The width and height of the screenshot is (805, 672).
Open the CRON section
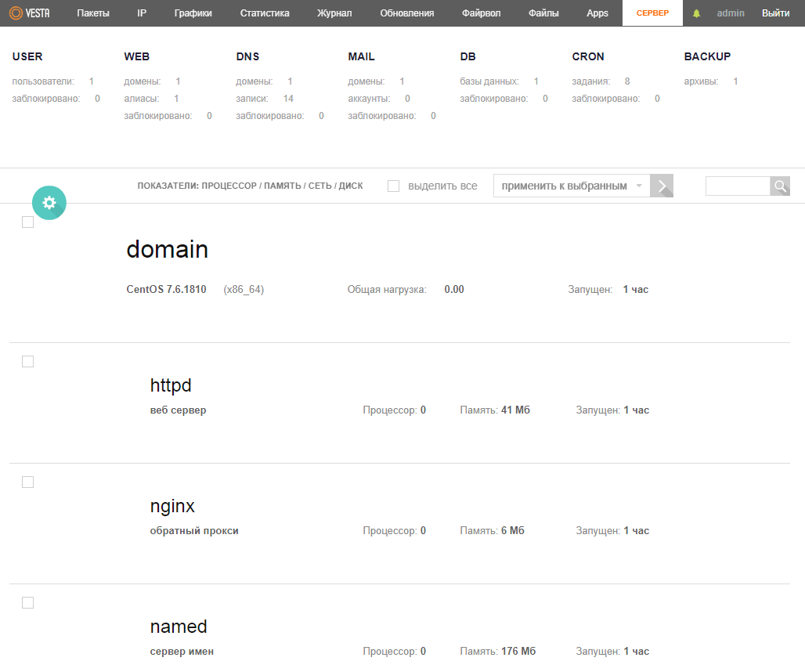(x=588, y=56)
